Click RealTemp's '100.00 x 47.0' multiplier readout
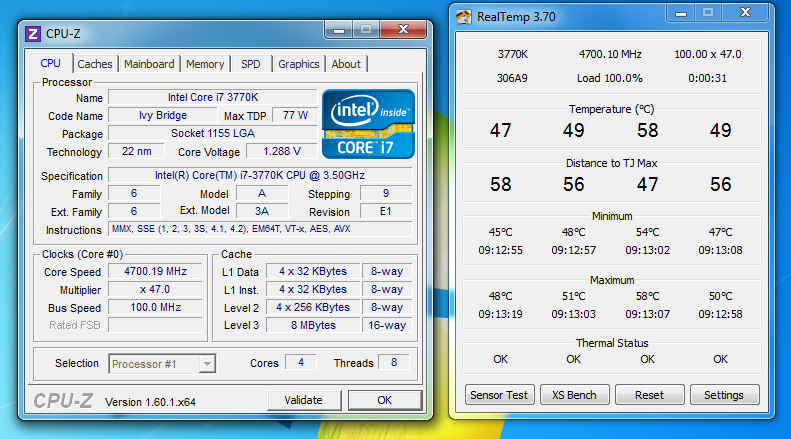The width and height of the screenshot is (791, 439). [708, 54]
